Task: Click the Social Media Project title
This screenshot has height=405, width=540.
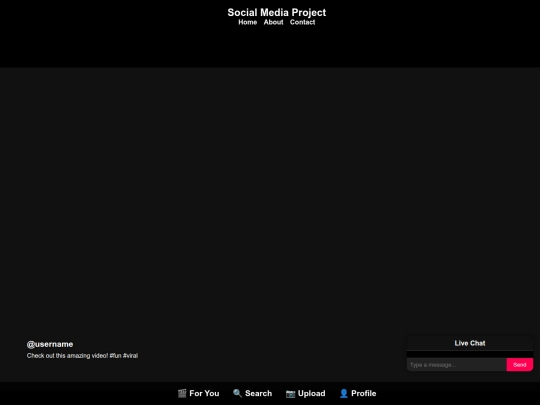Action: [x=277, y=12]
